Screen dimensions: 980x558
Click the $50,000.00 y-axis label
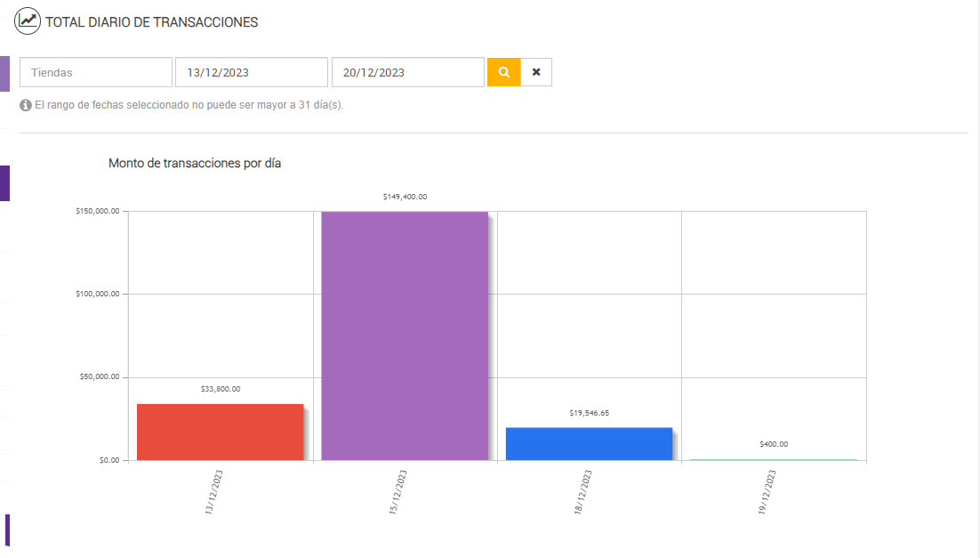click(x=100, y=377)
